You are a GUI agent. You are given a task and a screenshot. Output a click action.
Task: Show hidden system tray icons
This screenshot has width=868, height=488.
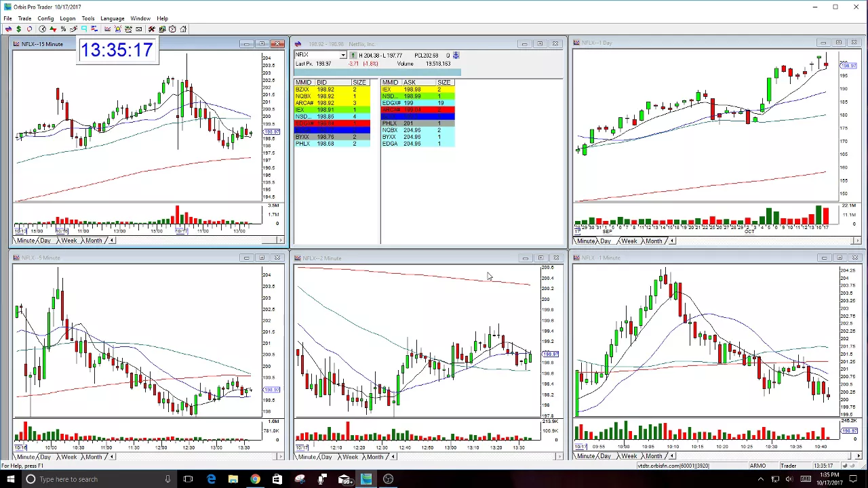[760, 479]
